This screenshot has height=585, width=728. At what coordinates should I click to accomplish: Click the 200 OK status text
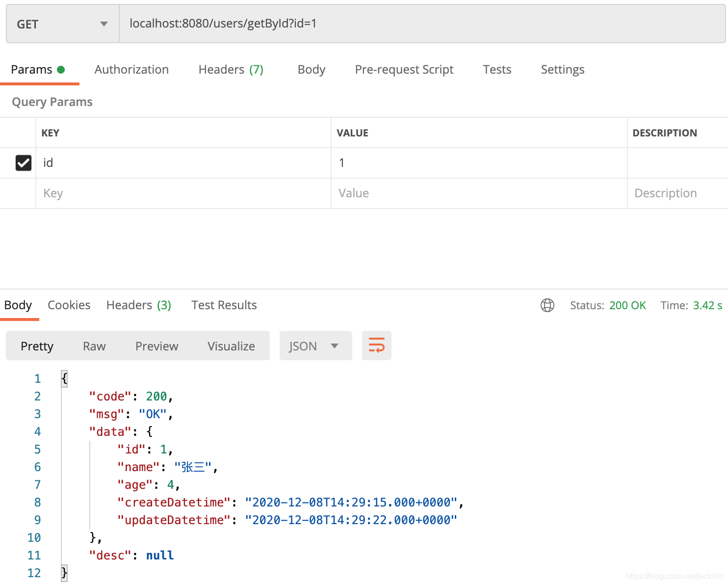coord(627,305)
